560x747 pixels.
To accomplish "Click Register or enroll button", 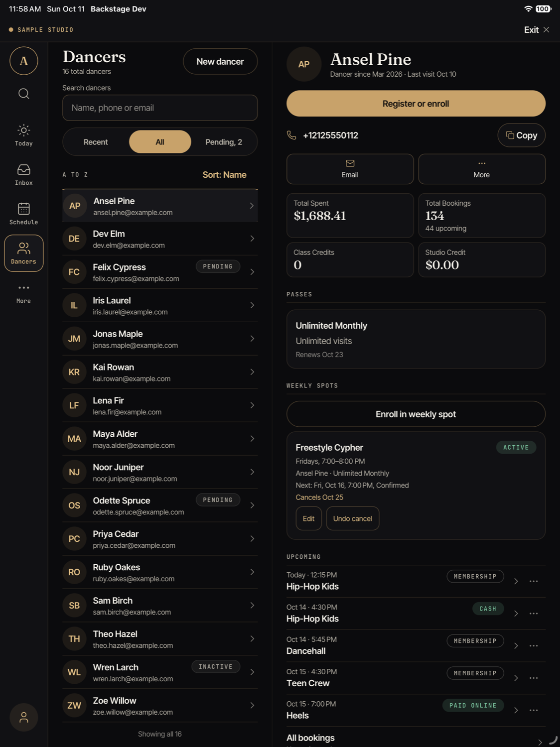I will 416,104.
